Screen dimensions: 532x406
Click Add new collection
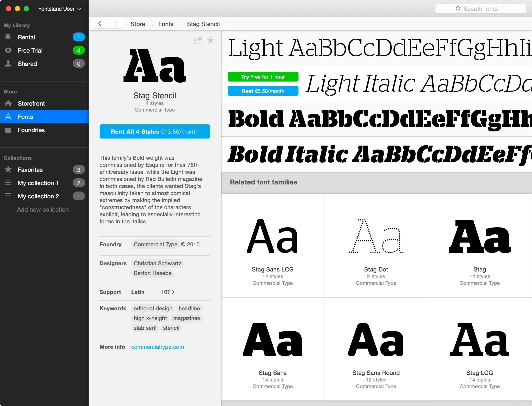[x=43, y=210]
